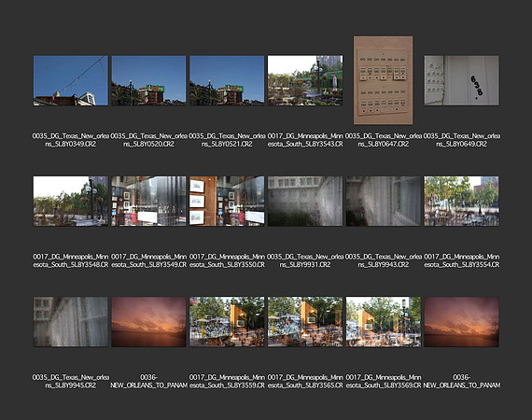
Task: Select the filename label ending SL8Y3549.CR
Action: click(148, 260)
